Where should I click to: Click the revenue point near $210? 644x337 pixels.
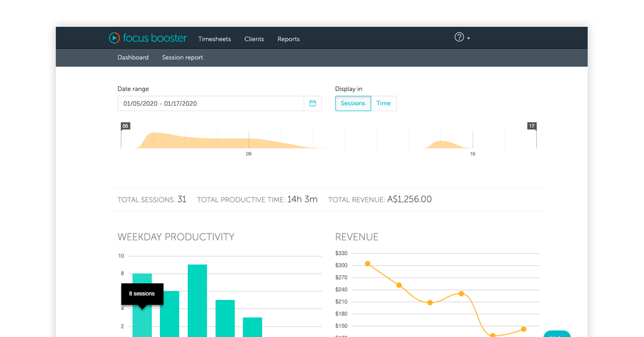click(430, 303)
